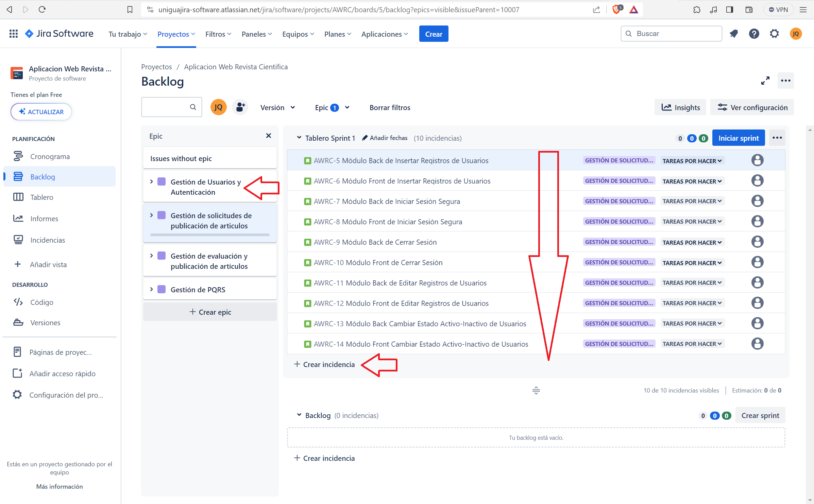The height and width of the screenshot is (504, 814).
Task: Open notifications bell icon
Action: (x=734, y=34)
